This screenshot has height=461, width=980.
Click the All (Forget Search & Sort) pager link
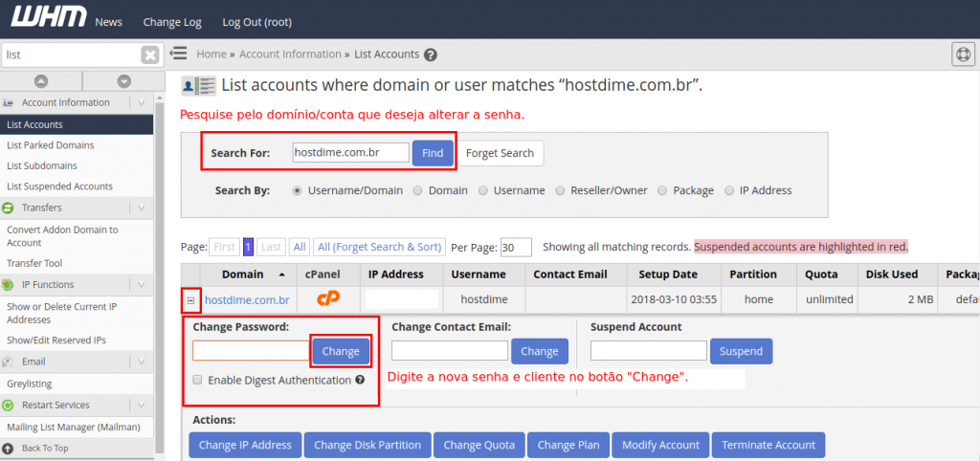tap(379, 247)
